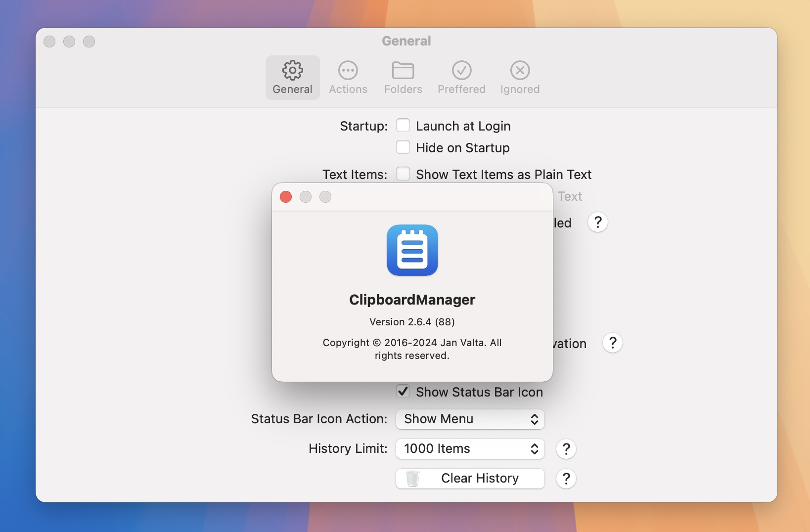
Task: Open the Folders tab
Action: (x=403, y=78)
